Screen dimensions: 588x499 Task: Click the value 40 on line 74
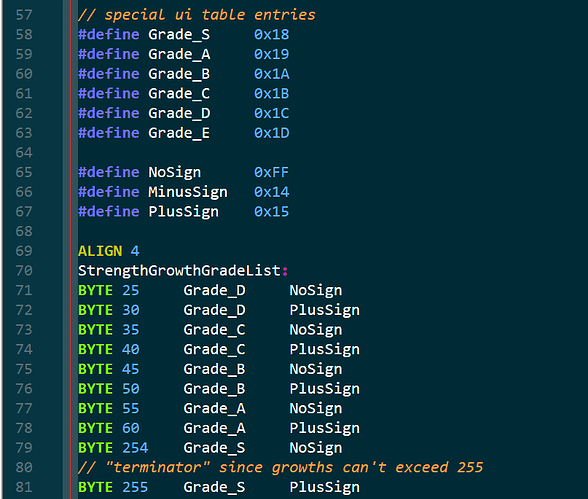[130, 349]
